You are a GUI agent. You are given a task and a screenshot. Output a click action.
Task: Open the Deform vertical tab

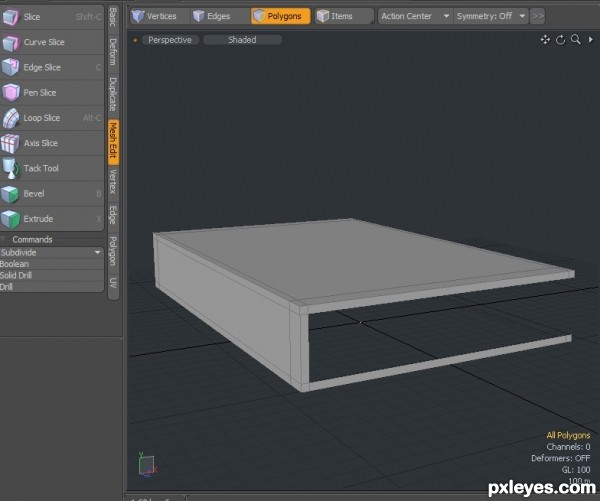pyautogui.click(x=113, y=52)
